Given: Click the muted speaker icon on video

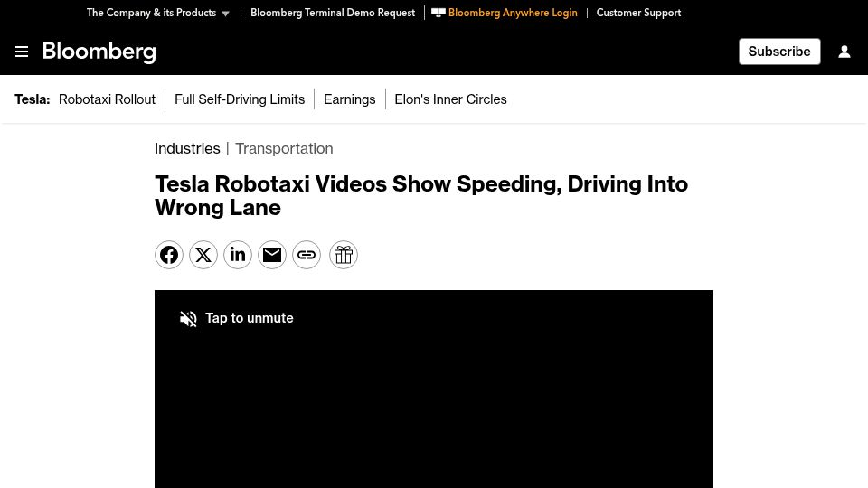Looking at the screenshot, I should (188, 319).
